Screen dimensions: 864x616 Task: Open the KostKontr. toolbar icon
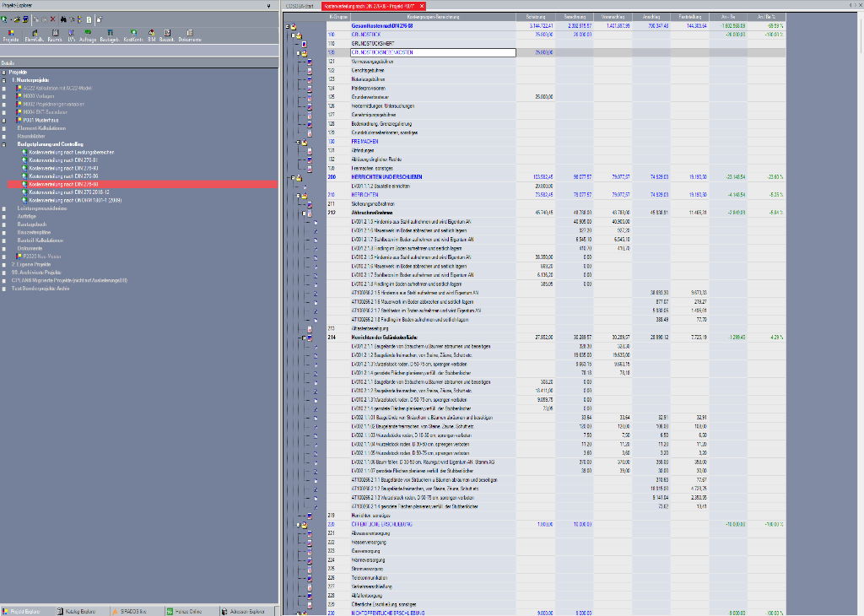(133, 35)
